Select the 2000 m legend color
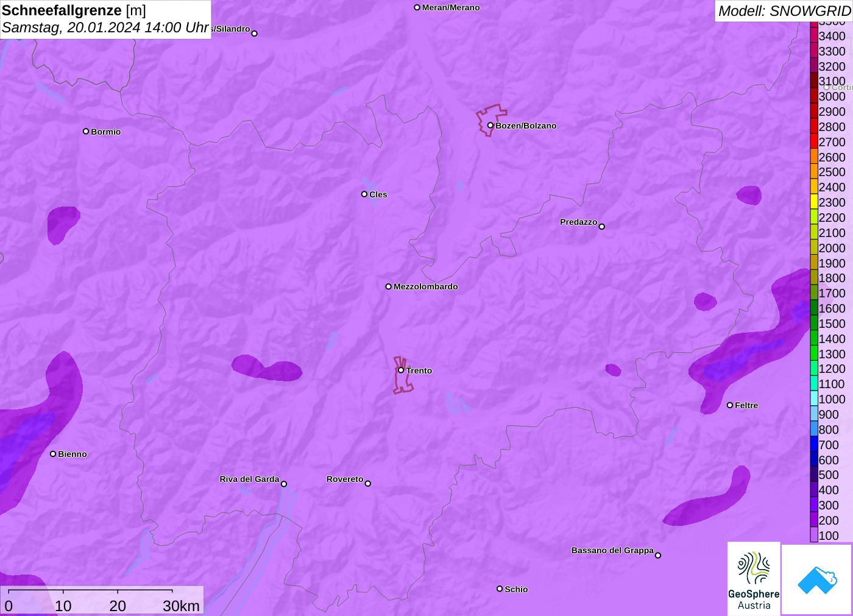 click(x=814, y=247)
